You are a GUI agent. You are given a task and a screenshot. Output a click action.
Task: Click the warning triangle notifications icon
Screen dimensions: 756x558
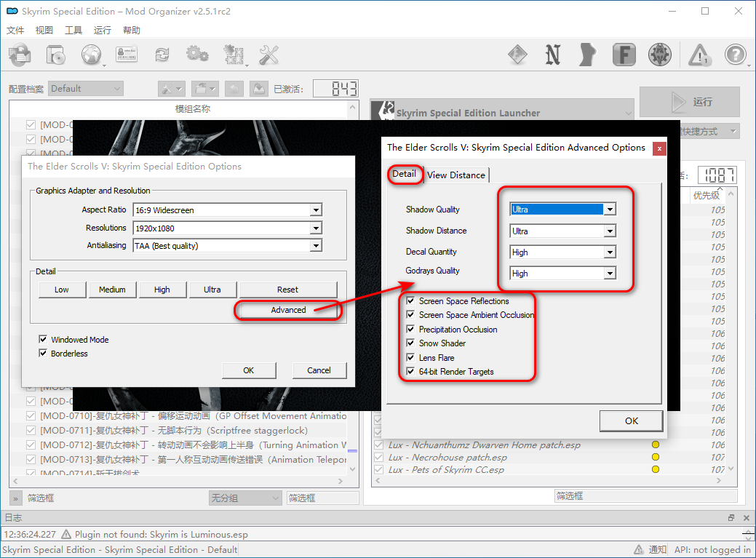[699, 55]
